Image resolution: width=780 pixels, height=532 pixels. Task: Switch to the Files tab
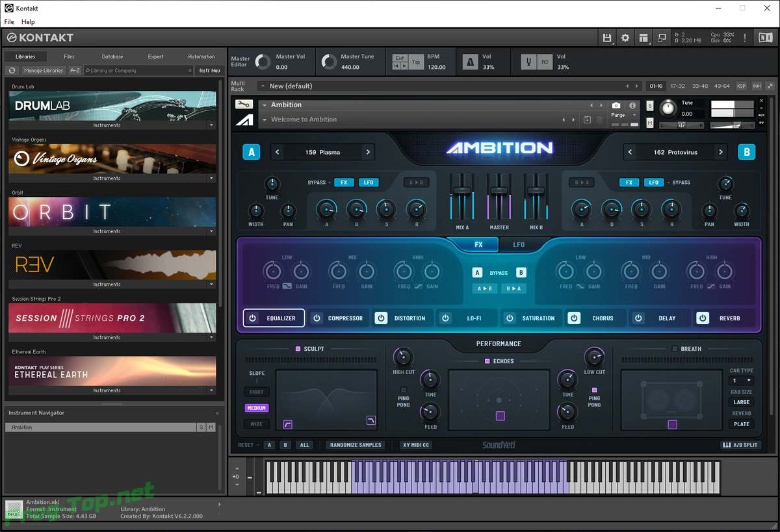(69, 57)
